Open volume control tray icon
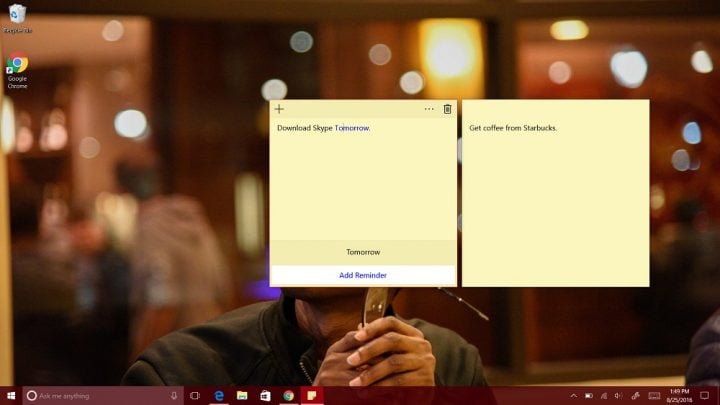This screenshot has width=720, height=405. point(619,396)
